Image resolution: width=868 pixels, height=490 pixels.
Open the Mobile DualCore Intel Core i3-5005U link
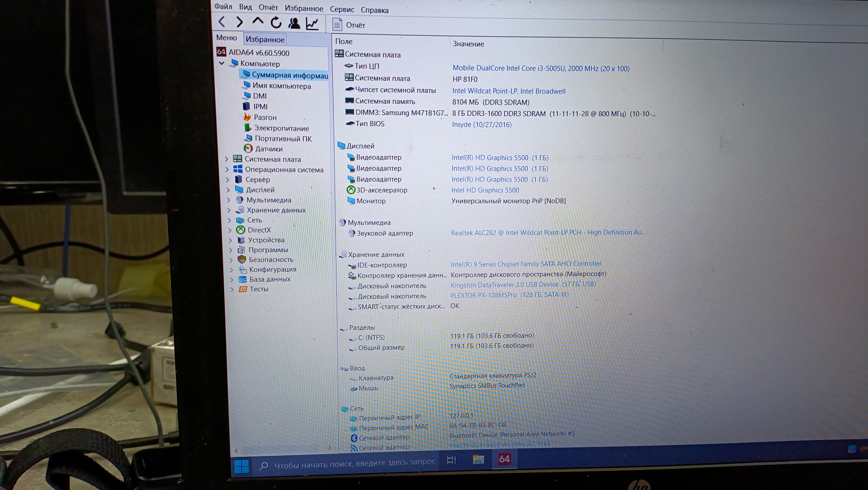(541, 68)
